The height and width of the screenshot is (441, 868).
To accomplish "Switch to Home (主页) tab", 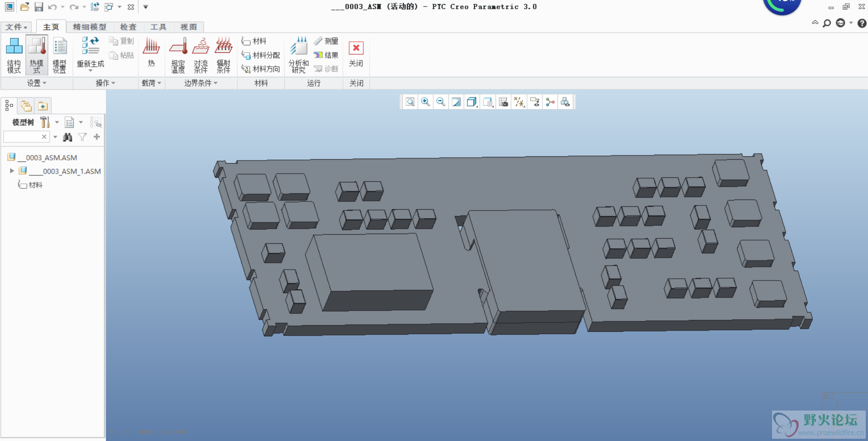I will [x=51, y=27].
